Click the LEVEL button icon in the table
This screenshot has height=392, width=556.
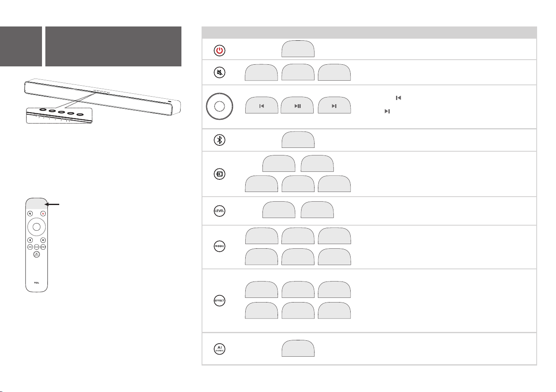point(220,211)
